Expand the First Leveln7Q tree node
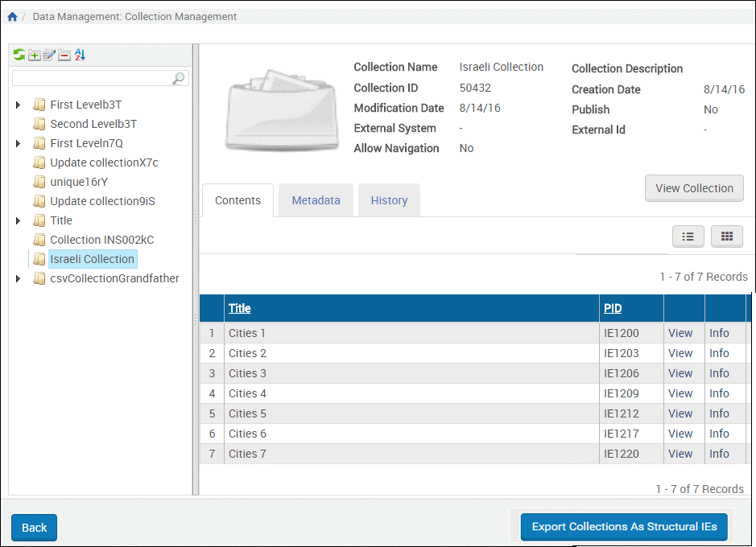 point(18,143)
